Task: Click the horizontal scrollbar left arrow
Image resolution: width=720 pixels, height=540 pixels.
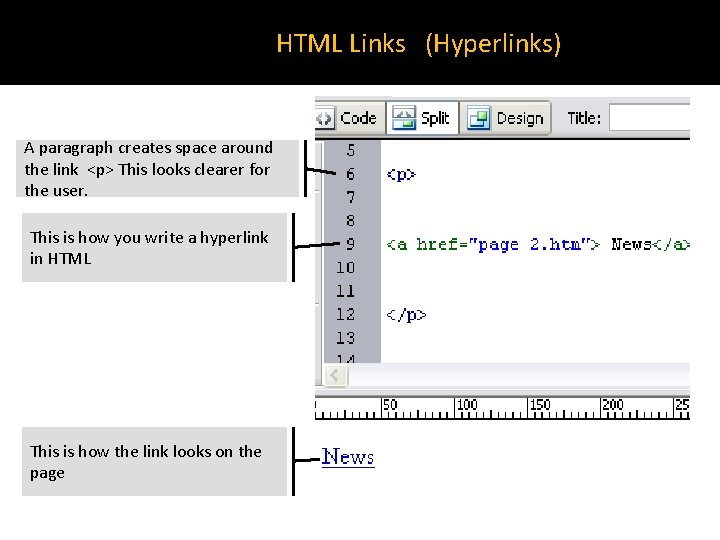Action: (x=335, y=376)
